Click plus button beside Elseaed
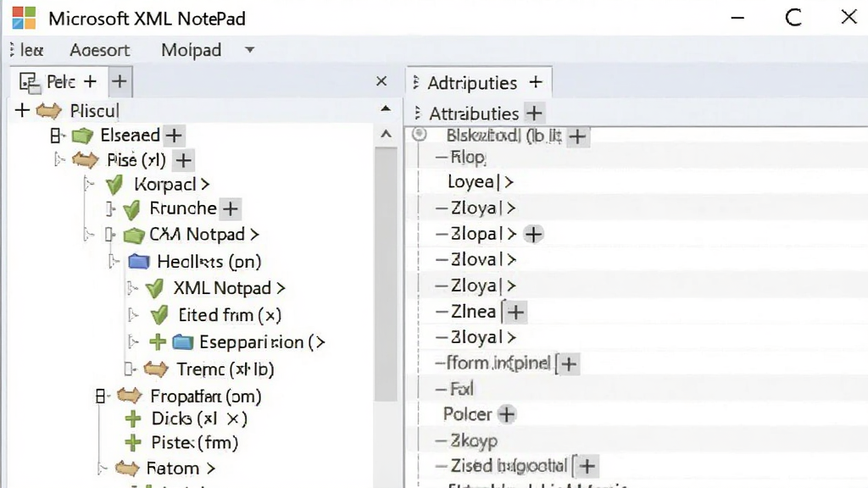Screen dimensions: 868x488 [x=174, y=135]
